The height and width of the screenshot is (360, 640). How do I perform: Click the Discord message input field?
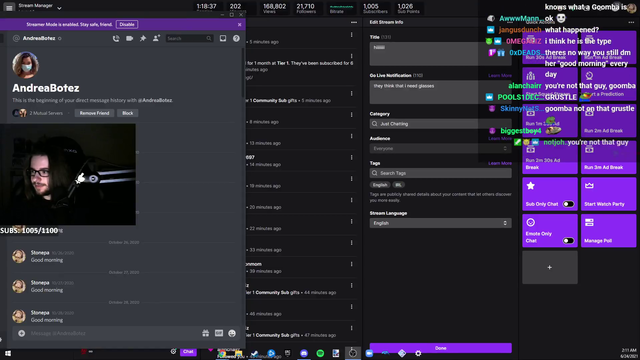[x=114, y=333]
